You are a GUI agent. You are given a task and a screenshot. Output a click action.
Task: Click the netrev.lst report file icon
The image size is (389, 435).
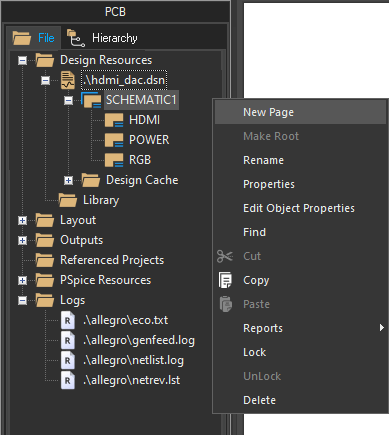(x=68, y=380)
